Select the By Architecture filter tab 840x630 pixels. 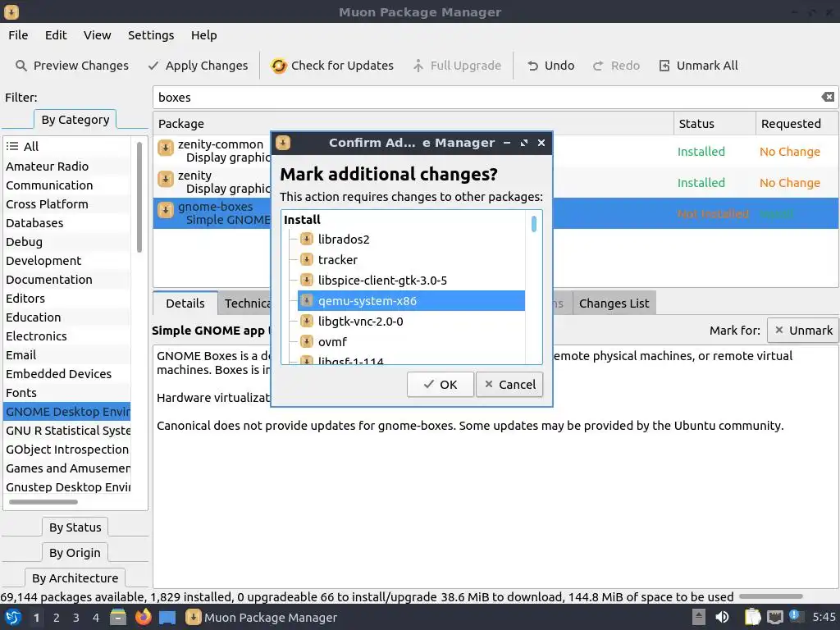pos(75,578)
